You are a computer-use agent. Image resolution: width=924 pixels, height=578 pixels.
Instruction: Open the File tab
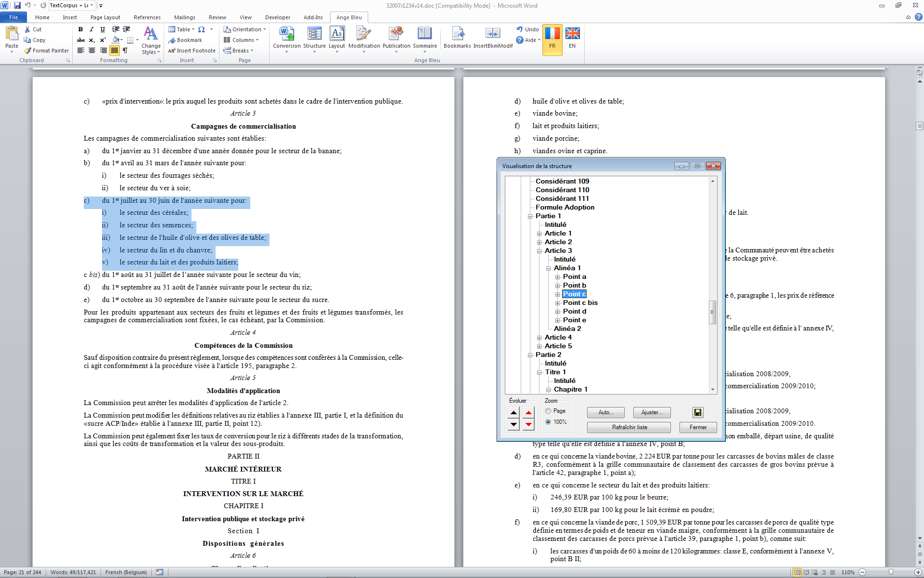13,17
